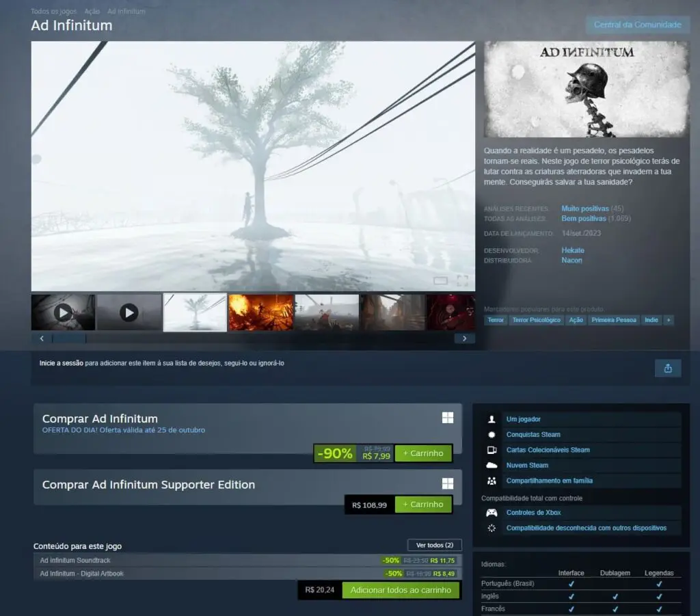Click the family sharing icon
This screenshot has width=700, height=616.
(492, 481)
